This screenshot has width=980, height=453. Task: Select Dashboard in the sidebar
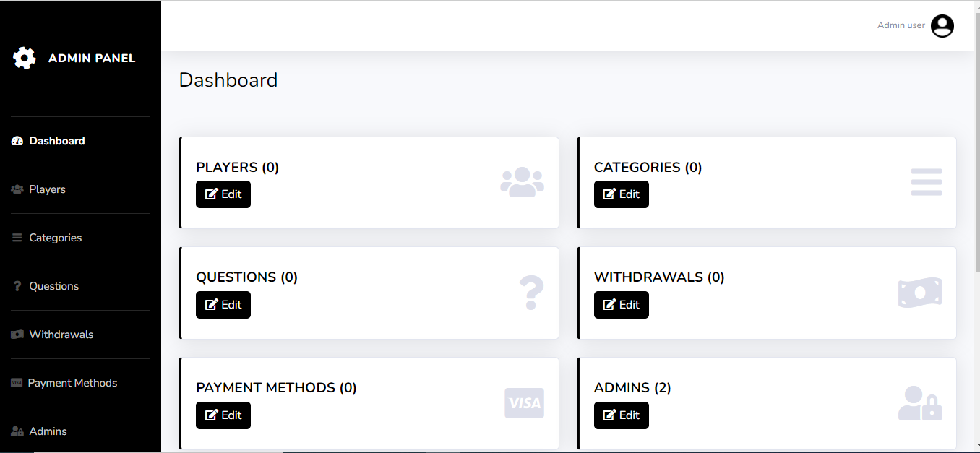click(56, 141)
